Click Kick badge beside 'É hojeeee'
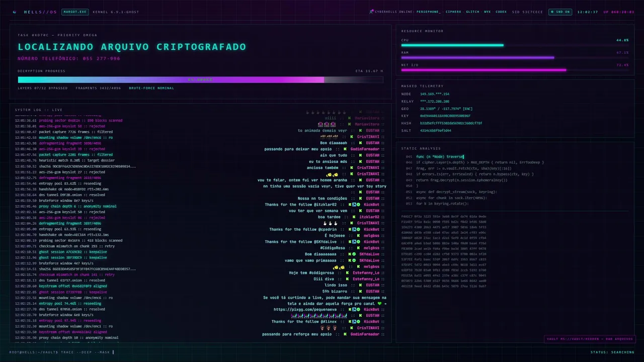The width and height of the screenshot is (644, 362). coord(358,235)
